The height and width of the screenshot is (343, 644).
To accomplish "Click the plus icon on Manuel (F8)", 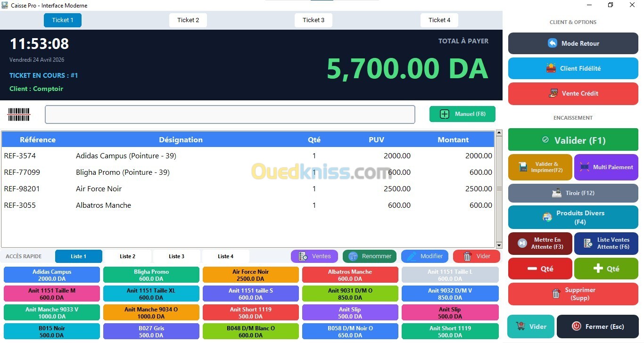I will (444, 114).
